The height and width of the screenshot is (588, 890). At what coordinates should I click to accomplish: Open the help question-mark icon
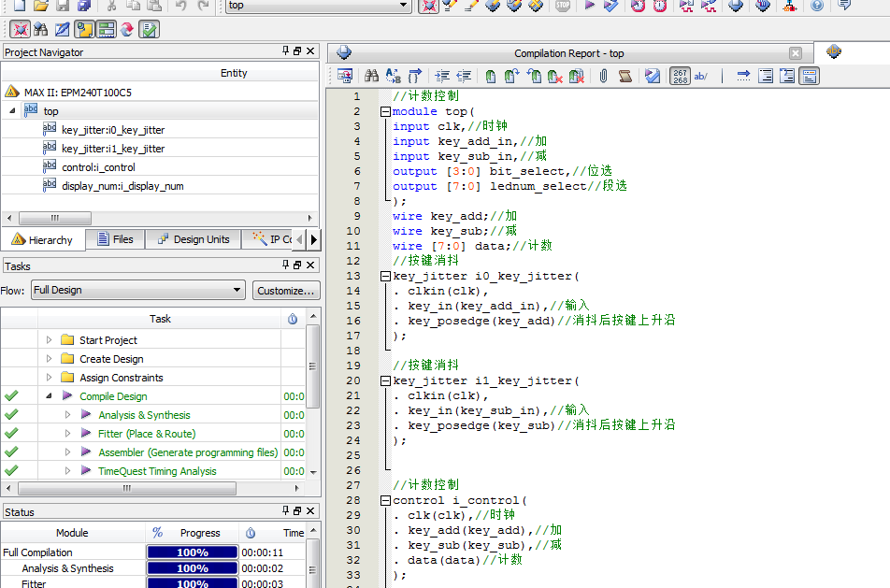point(817,5)
